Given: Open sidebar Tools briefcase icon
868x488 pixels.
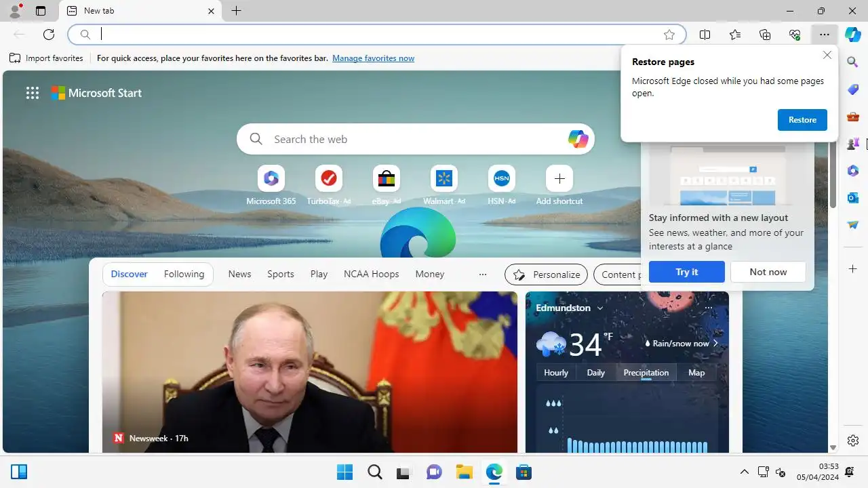Looking at the screenshot, I should 853,117.
